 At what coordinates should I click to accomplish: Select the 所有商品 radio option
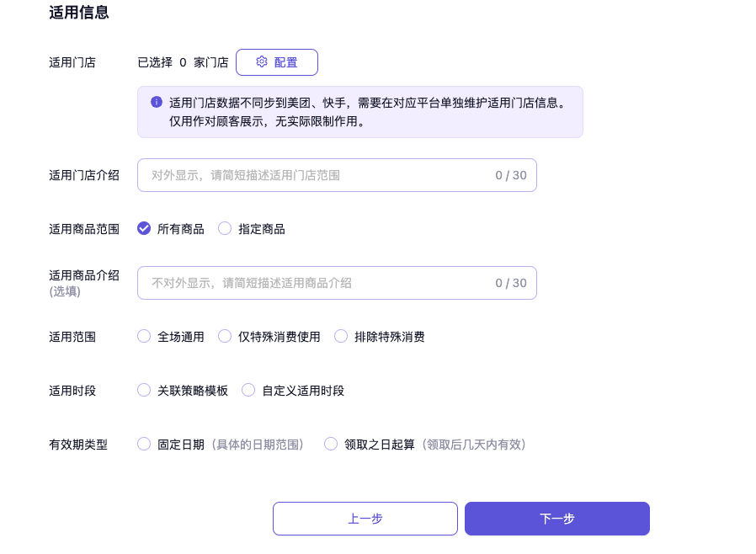point(144,228)
